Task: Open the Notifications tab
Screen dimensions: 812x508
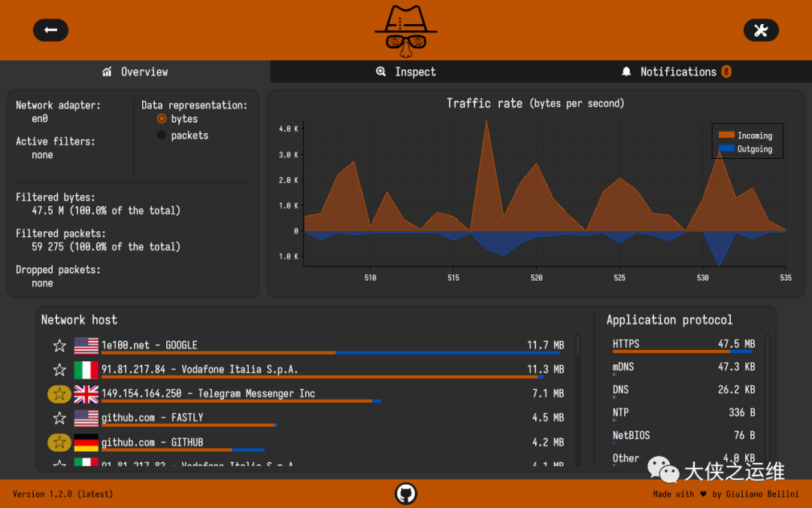Action: click(x=677, y=71)
